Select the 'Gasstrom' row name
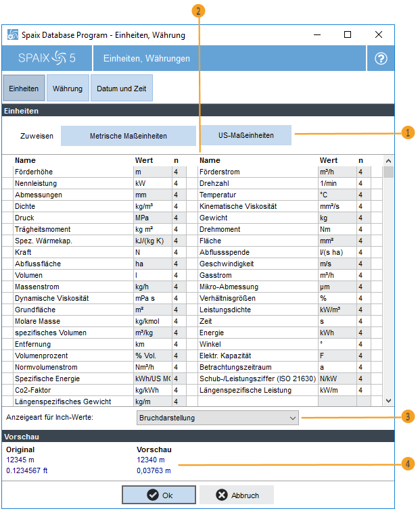Viewport: 420px width, 511px height. (x=216, y=275)
